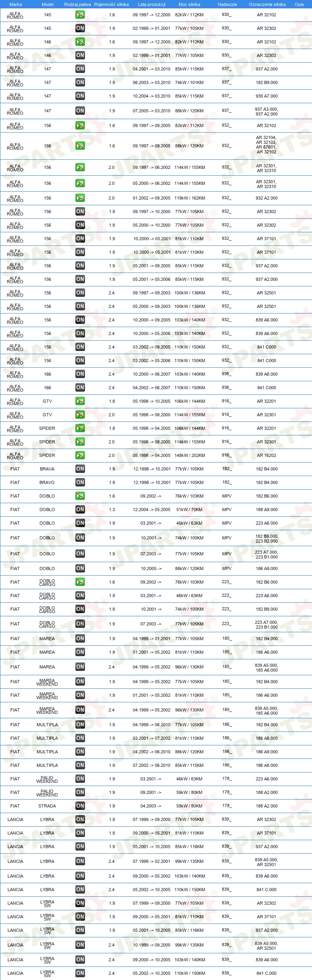Click ON icon in Fiat Doblo 1.3 row
Viewport: 312px width, 980px height.
[80, 510]
